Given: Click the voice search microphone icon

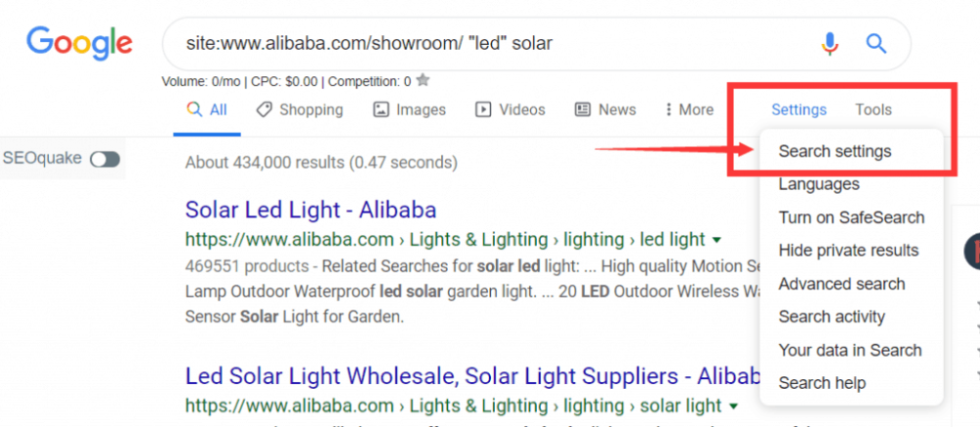Looking at the screenshot, I should coord(830,44).
